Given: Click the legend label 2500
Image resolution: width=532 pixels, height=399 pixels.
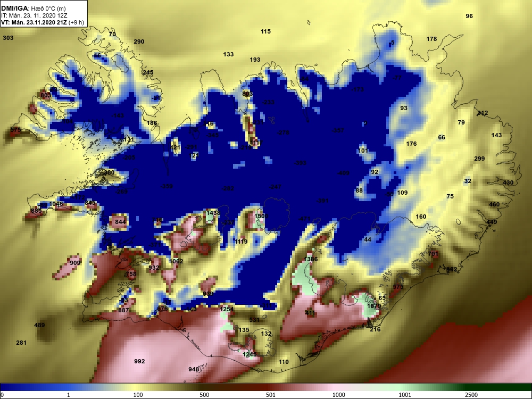Looking at the screenshot, I should [471, 395].
